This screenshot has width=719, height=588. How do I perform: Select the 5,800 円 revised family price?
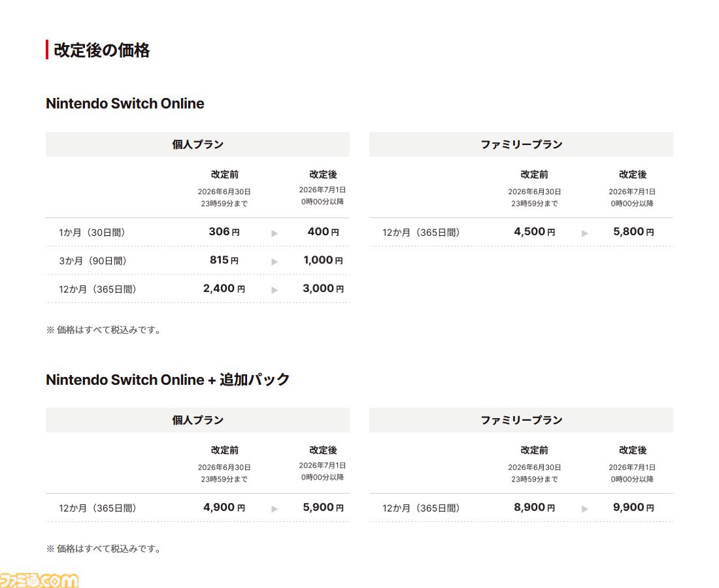click(x=634, y=232)
